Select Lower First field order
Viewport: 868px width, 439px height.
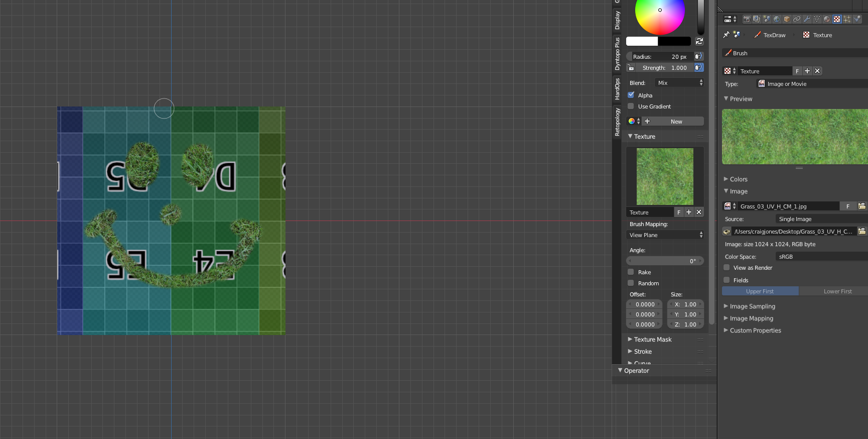tap(834, 291)
